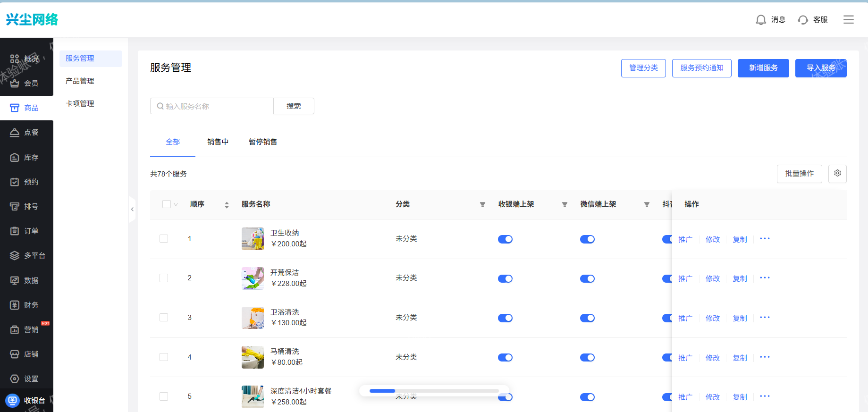Open the top-right hamburger menu
The image size is (868, 412).
[x=849, y=19]
